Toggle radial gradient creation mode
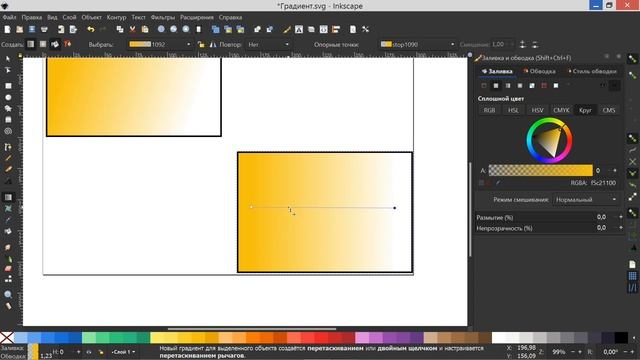640x360 pixels. tap(43, 44)
